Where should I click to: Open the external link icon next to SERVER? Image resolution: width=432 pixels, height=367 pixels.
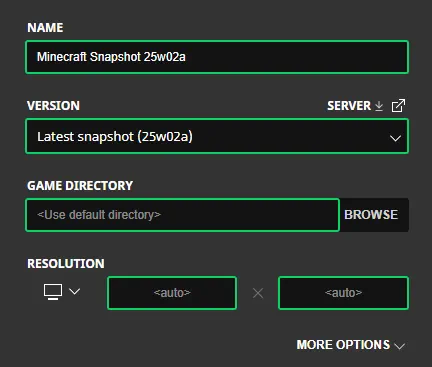pos(398,106)
